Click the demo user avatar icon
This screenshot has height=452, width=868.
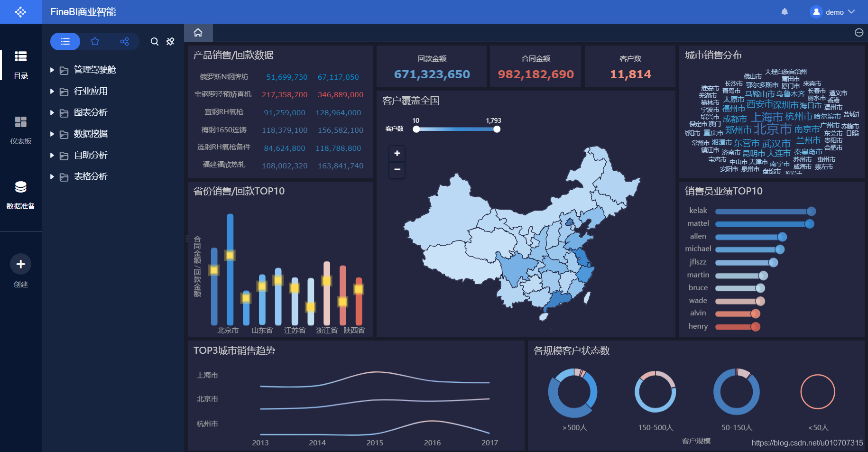[x=816, y=12]
